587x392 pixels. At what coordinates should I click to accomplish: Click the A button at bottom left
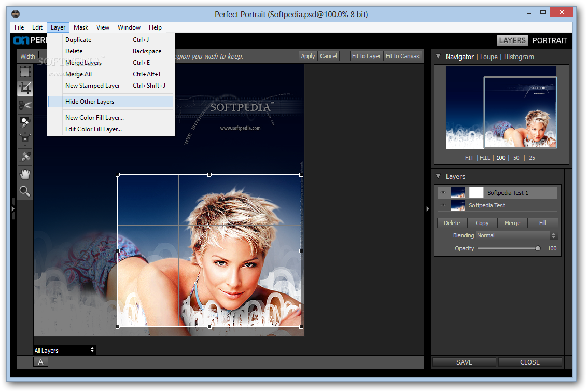point(41,362)
